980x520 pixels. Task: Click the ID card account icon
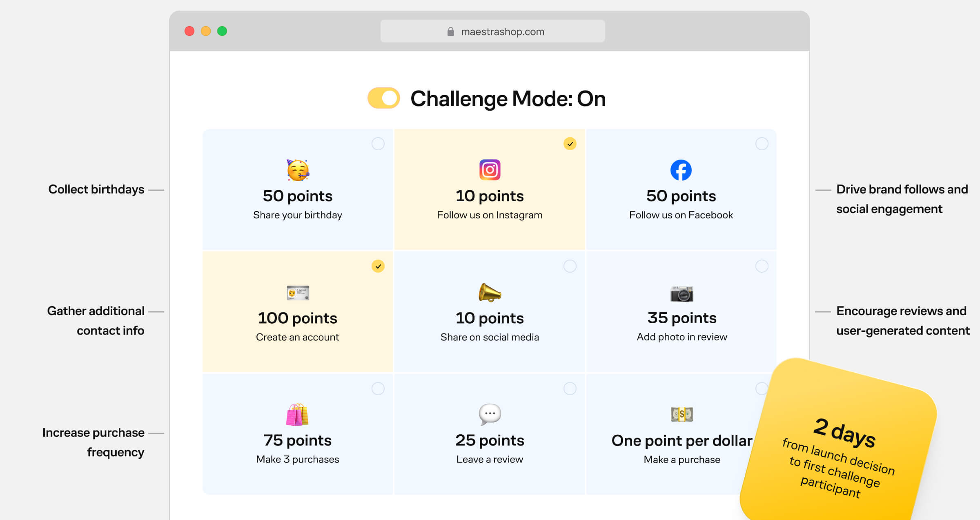point(298,293)
